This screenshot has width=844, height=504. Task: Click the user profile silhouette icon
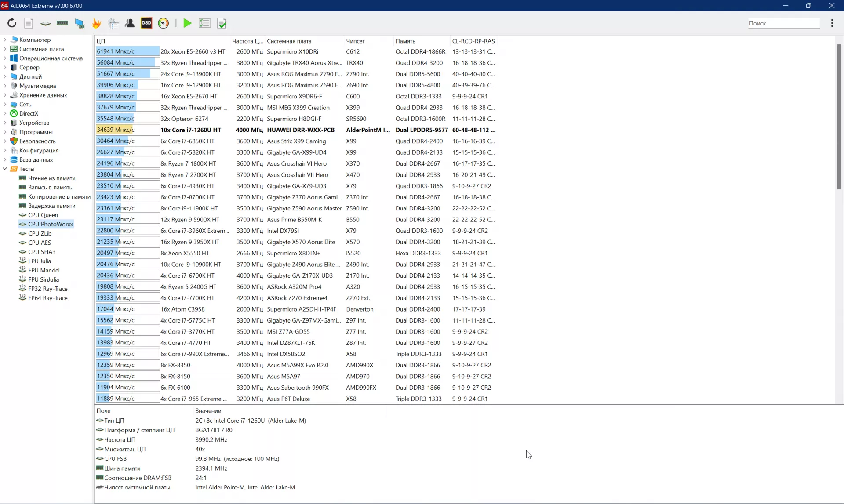pos(130,23)
